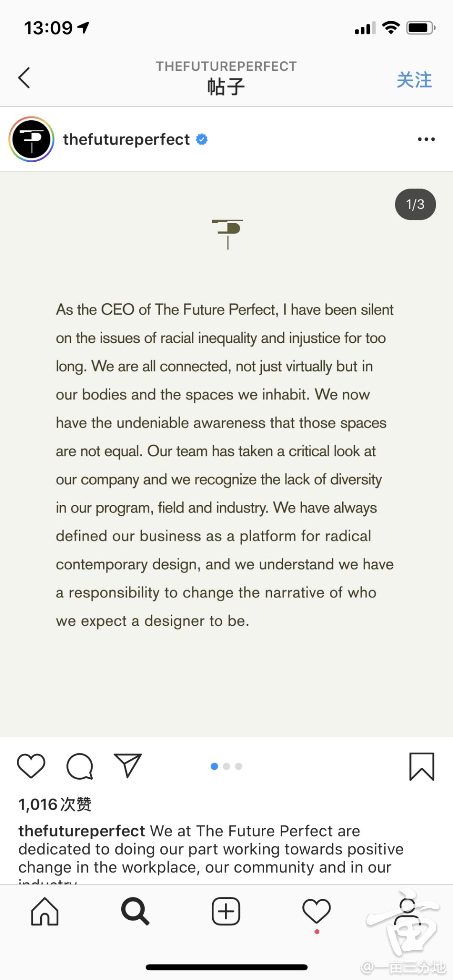Open the thefutureperfect username at the post header
453x980 pixels.
(126, 139)
